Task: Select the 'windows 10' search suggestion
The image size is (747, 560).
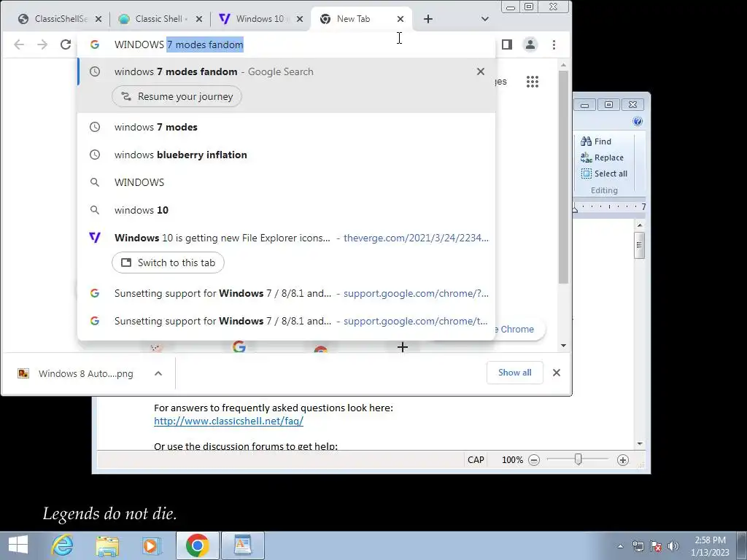Action: coord(286,210)
